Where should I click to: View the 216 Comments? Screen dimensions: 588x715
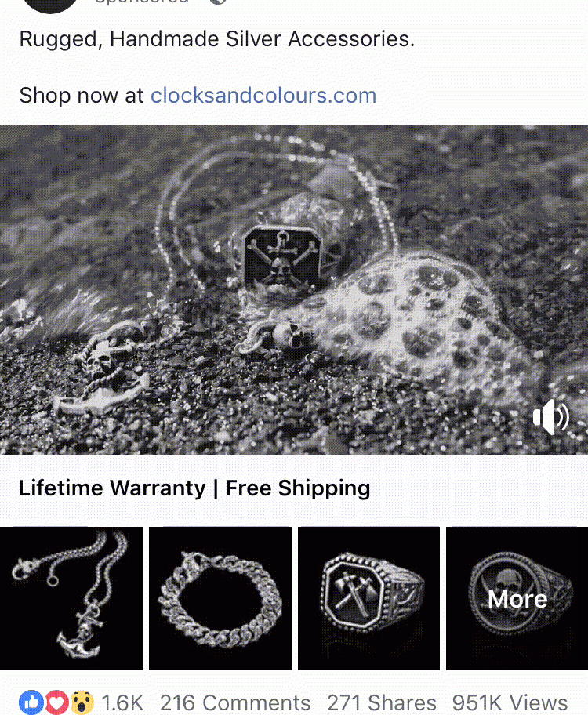[235, 702]
